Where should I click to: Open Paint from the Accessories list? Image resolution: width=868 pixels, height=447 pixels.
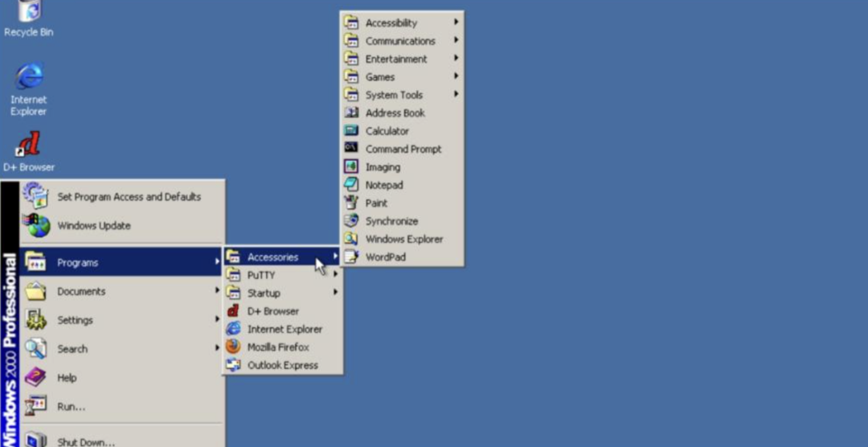(402, 203)
